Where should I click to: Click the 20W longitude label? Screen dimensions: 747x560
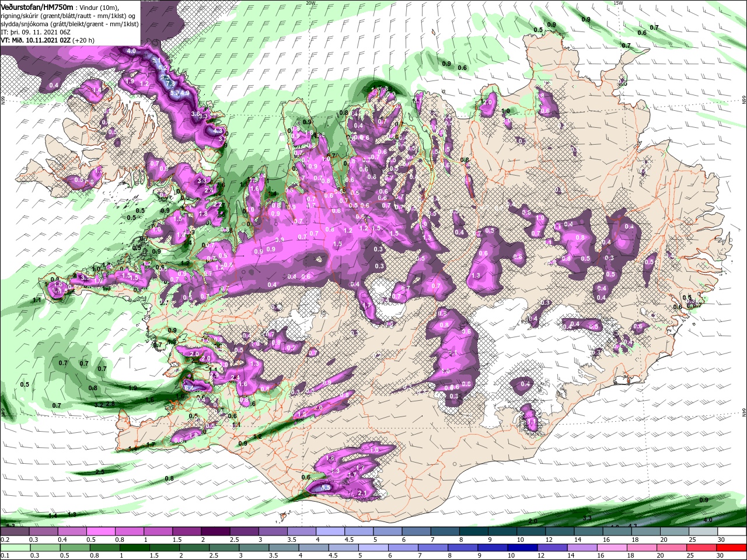[x=310, y=3]
